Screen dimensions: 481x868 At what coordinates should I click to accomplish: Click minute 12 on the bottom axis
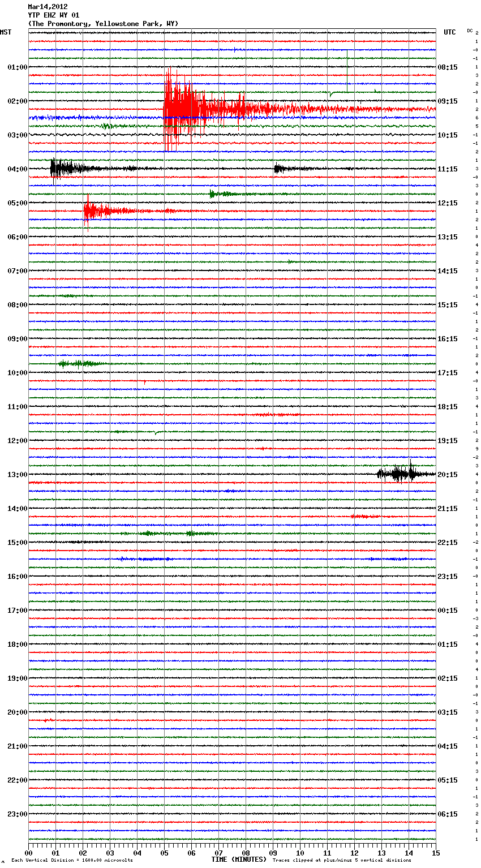click(x=355, y=853)
